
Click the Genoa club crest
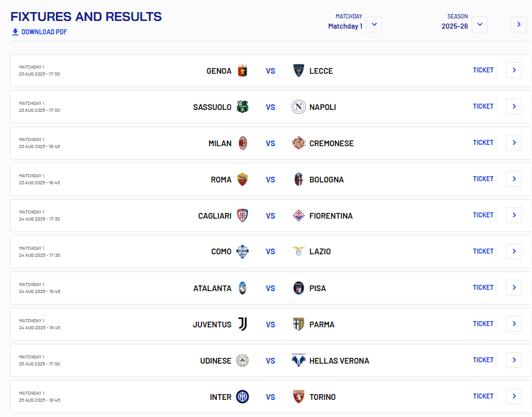pos(242,71)
